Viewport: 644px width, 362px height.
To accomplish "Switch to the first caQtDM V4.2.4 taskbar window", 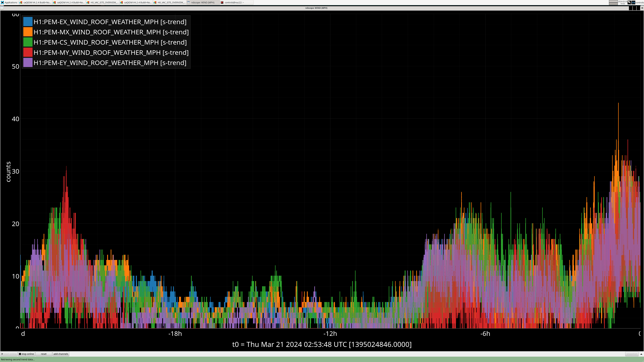I will pos(36,3).
